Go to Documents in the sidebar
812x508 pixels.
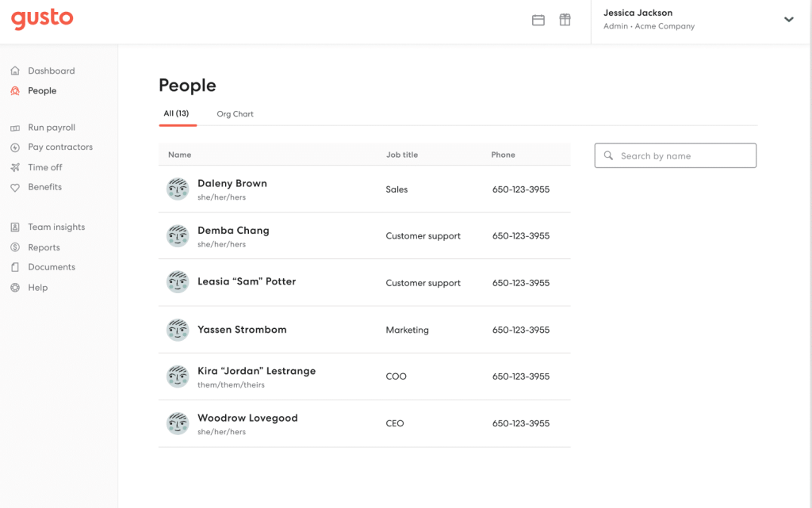(52, 267)
